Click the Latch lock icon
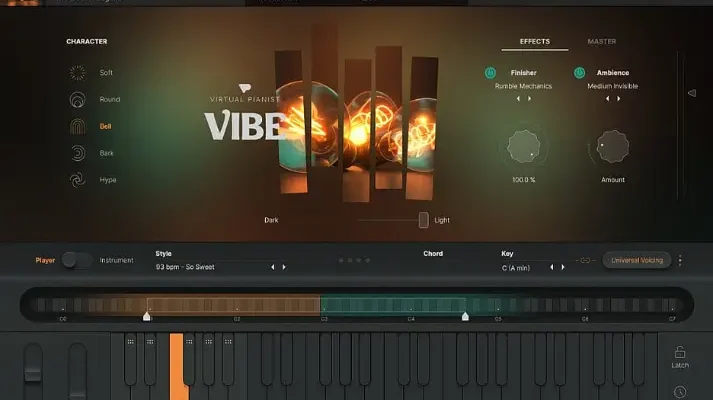The height and width of the screenshot is (400, 713). click(x=680, y=352)
